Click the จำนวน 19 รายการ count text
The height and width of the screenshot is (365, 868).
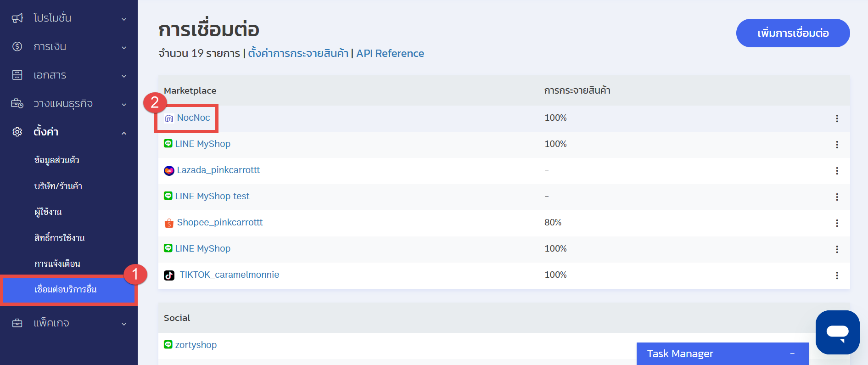(x=199, y=53)
